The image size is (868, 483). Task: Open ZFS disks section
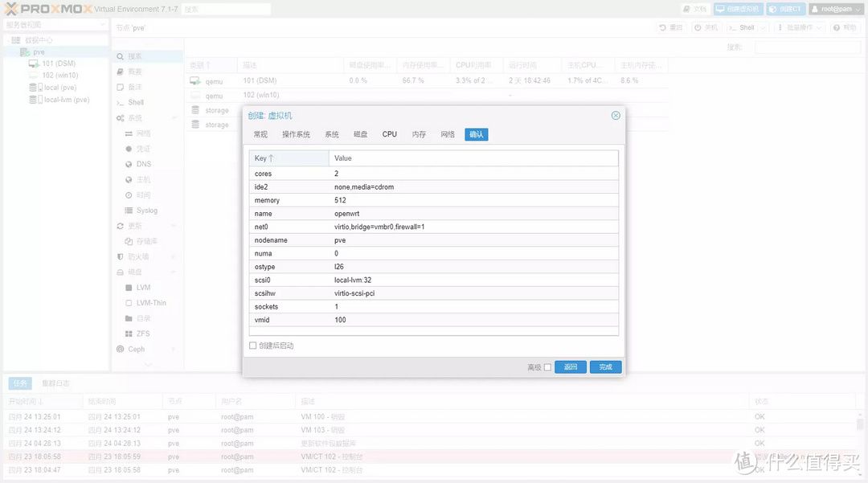click(x=142, y=334)
